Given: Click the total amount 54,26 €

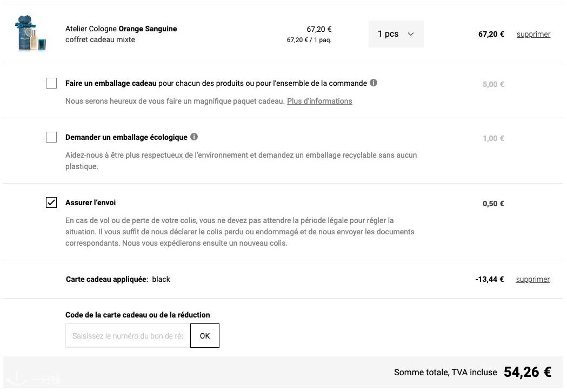Looking at the screenshot, I should pyautogui.click(x=528, y=372).
